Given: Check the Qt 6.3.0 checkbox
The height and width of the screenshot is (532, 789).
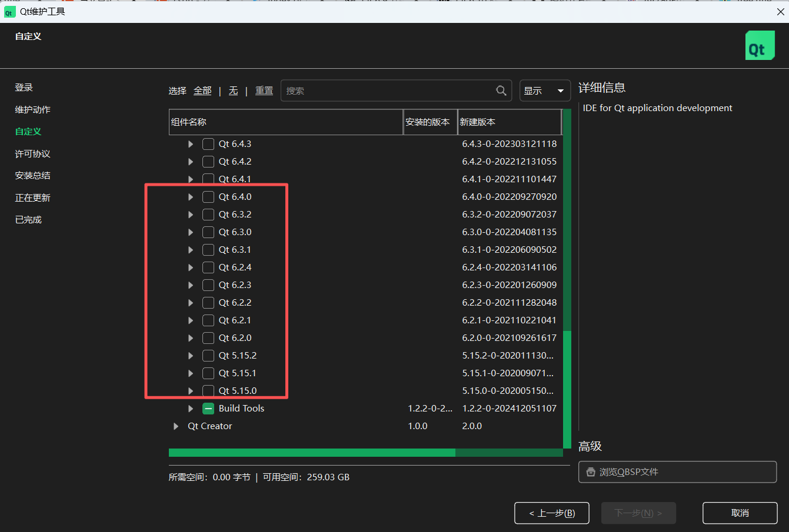Looking at the screenshot, I should pyautogui.click(x=208, y=232).
